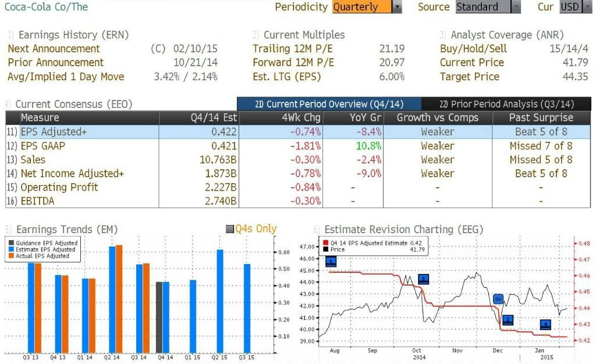The image size is (596, 364).
Task: Switch to the Current Period Overview (Q4/14) tab
Action: (329, 104)
